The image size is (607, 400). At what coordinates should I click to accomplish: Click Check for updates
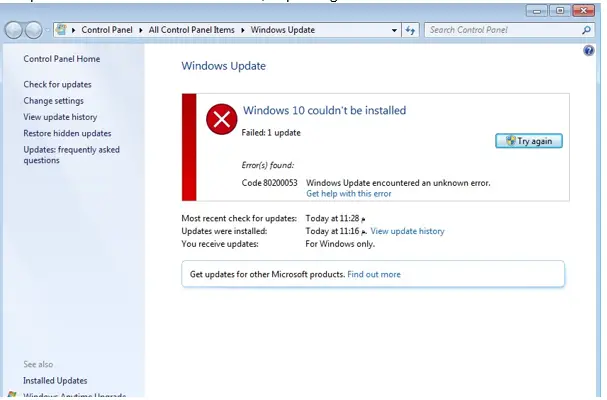click(57, 84)
